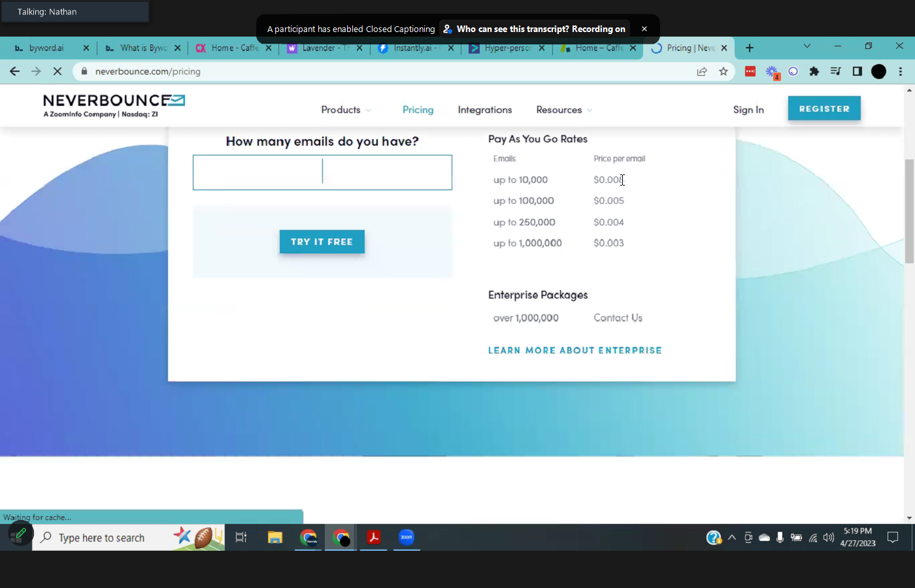The height and width of the screenshot is (588, 915).
Task: Stop loading the page
Action: click(58, 72)
